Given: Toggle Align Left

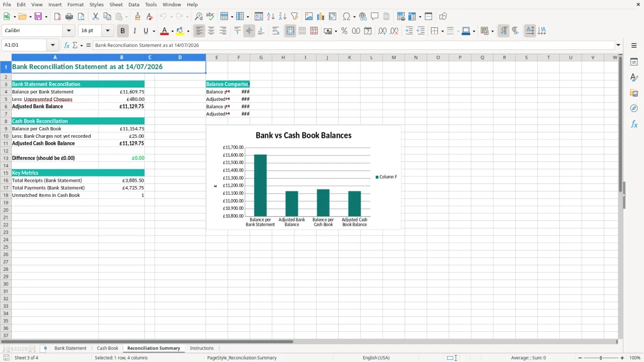Looking at the screenshot, I should tap(200, 31).
